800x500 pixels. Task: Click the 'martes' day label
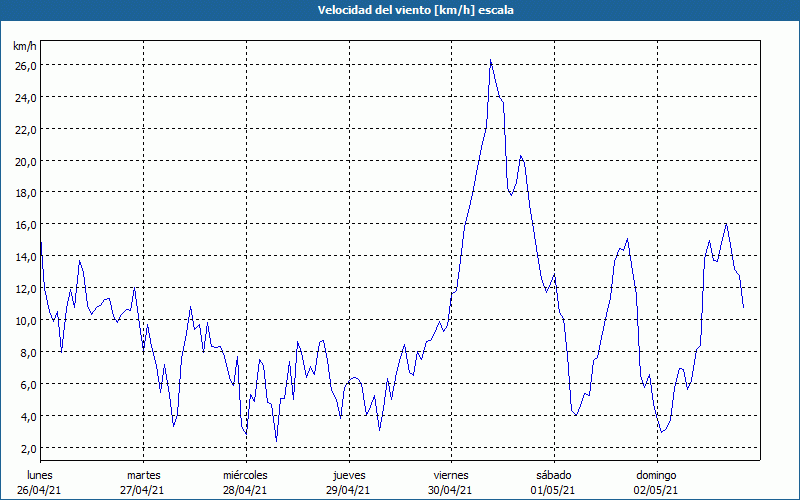(143, 475)
